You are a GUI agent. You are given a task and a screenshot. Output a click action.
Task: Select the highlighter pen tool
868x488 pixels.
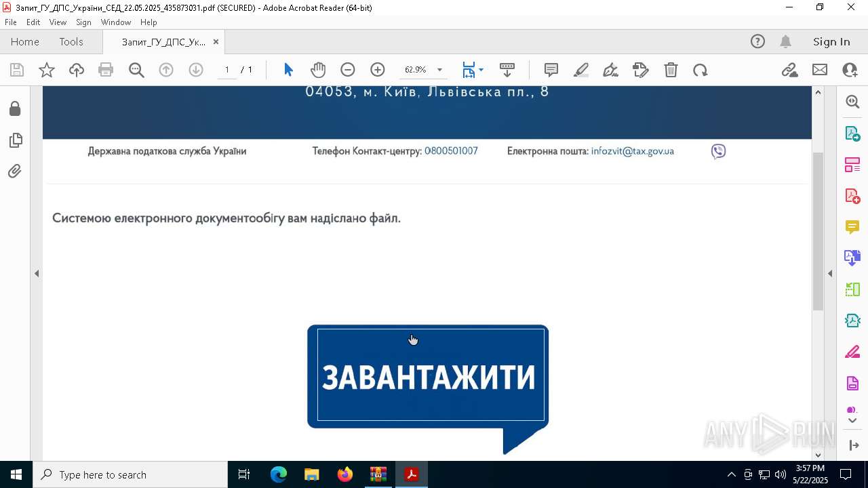coord(581,70)
